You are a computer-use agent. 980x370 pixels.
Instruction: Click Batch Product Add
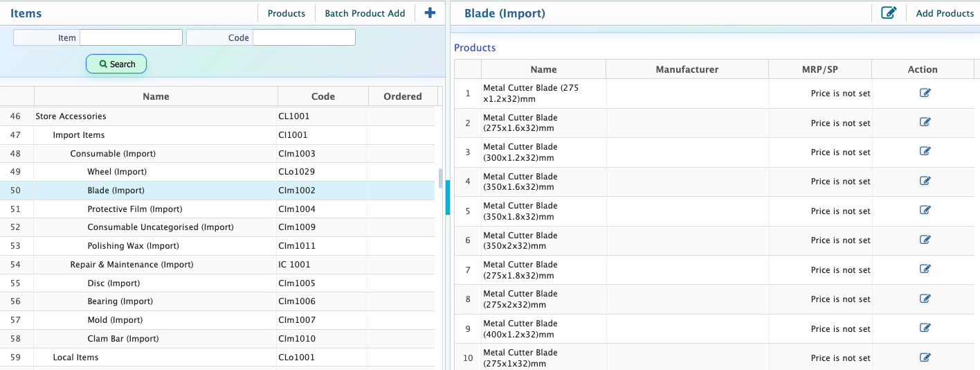click(365, 13)
